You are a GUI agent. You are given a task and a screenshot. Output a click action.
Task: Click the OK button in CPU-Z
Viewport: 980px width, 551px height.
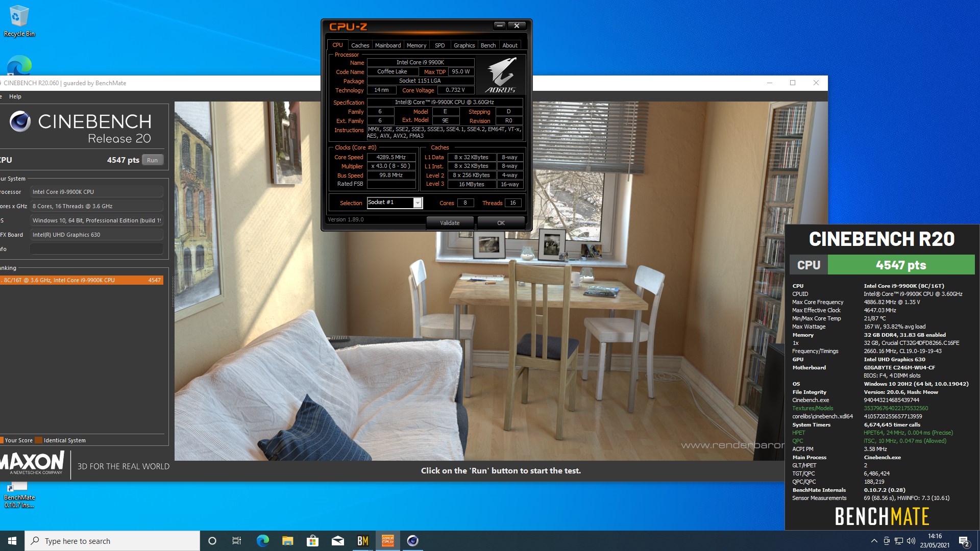coord(501,223)
